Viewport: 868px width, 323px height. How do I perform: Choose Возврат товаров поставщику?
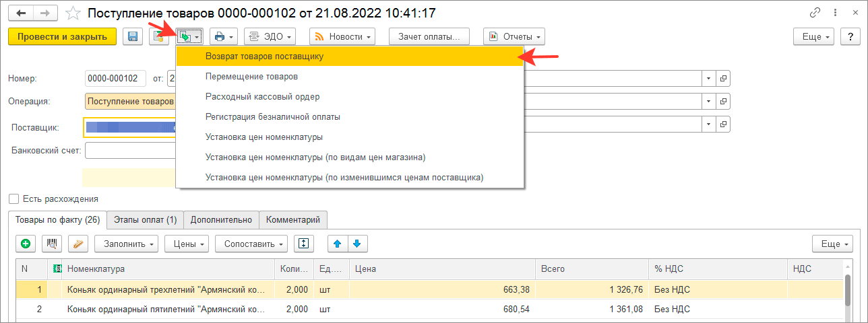(x=349, y=57)
